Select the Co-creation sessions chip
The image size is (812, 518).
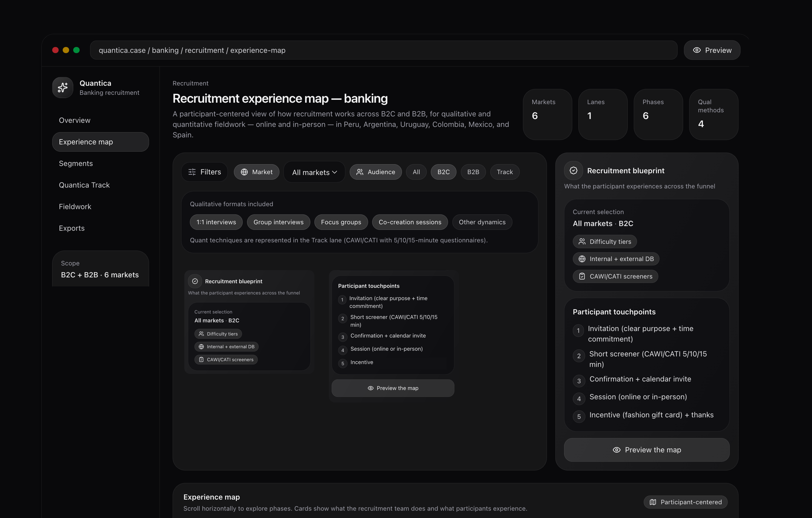[x=410, y=222]
